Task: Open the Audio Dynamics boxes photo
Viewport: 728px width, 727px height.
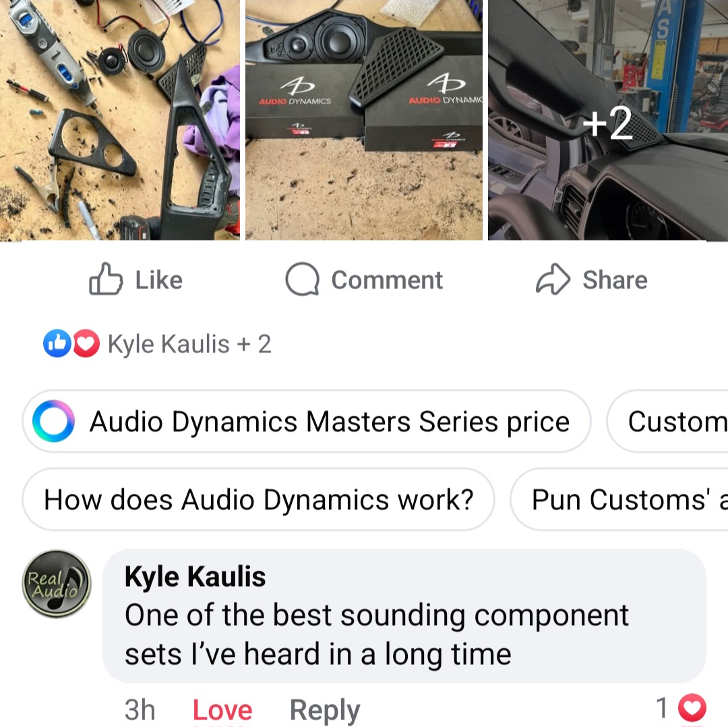Action: 364,120
